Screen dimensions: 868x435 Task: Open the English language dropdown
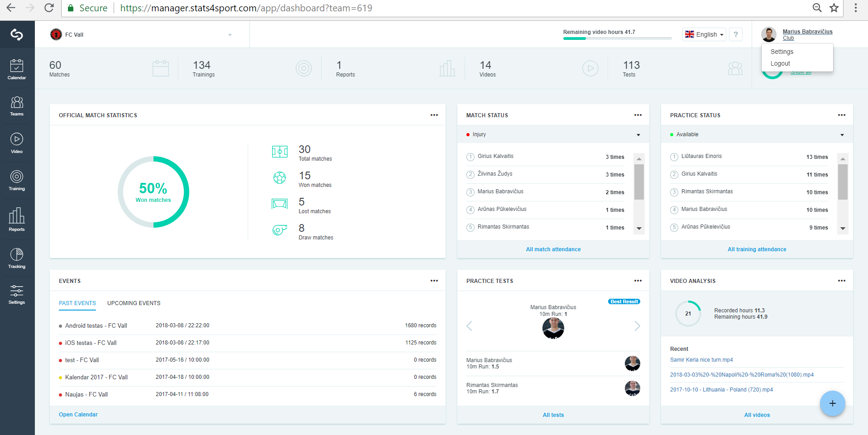(x=704, y=34)
